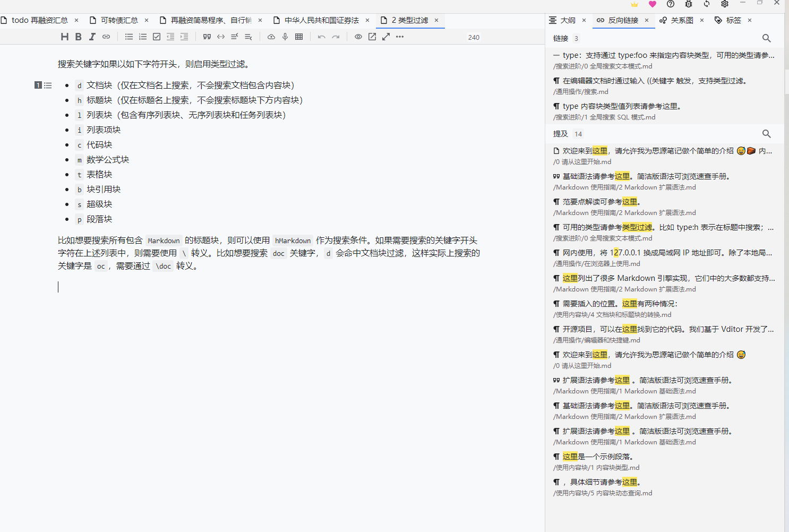The height and width of the screenshot is (532, 789).
Task: Open backlink 'type 内容块类型值列表请参考这里'
Action: (664, 111)
